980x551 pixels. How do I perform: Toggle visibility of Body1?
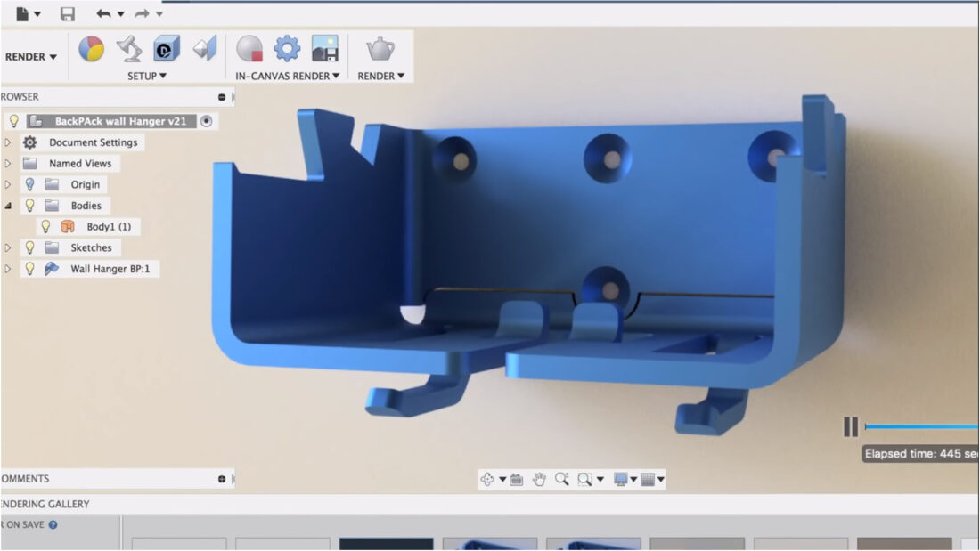(45, 226)
